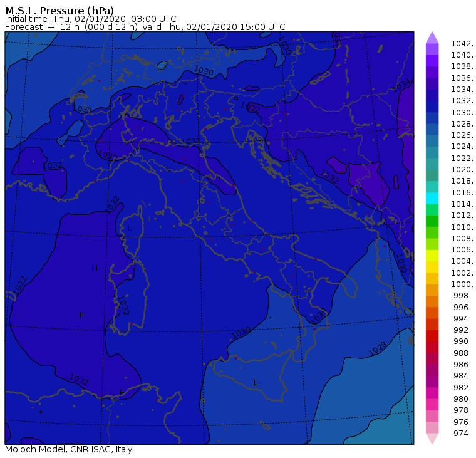
Task: Click the Forecast + 12 h validity line
Action: click(145, 27)
